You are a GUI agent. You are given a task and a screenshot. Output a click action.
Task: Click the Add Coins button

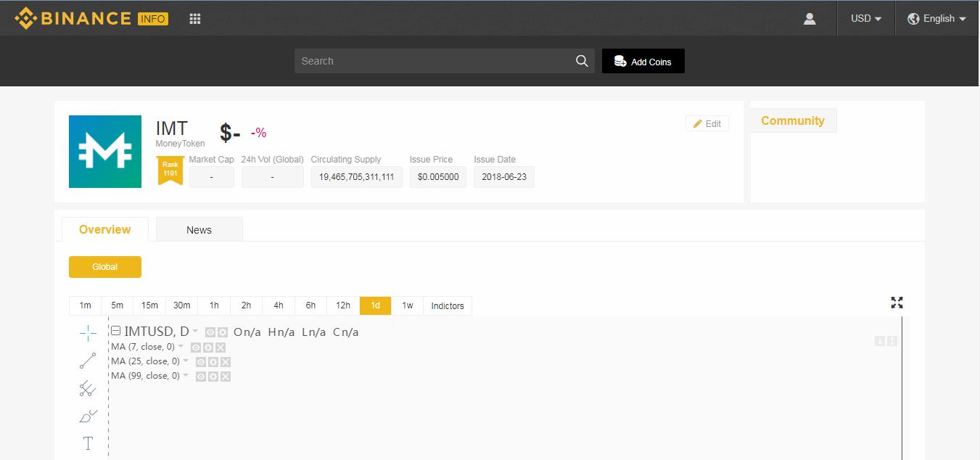coord(643,61)
